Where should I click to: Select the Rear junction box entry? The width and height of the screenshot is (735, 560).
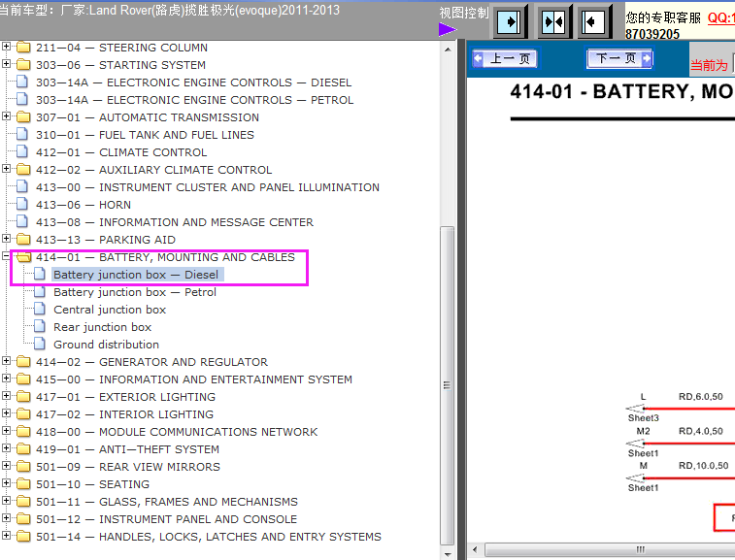coord(102,327)
